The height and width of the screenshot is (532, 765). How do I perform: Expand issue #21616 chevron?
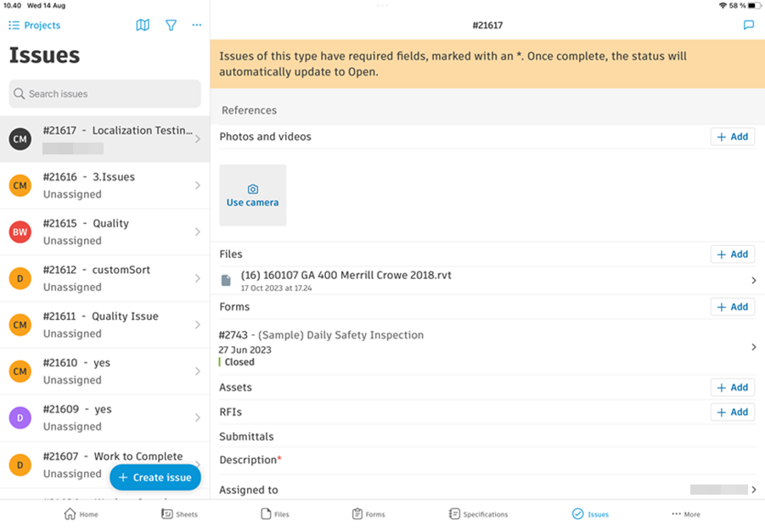198,185
